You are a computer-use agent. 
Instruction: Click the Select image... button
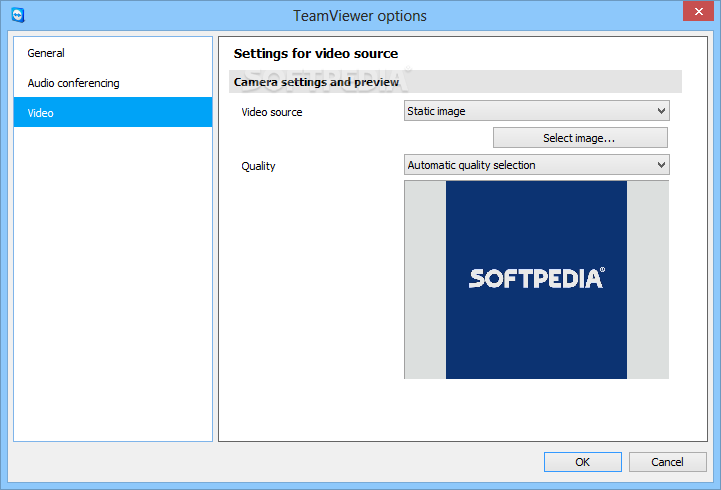[x=580, y=138]
